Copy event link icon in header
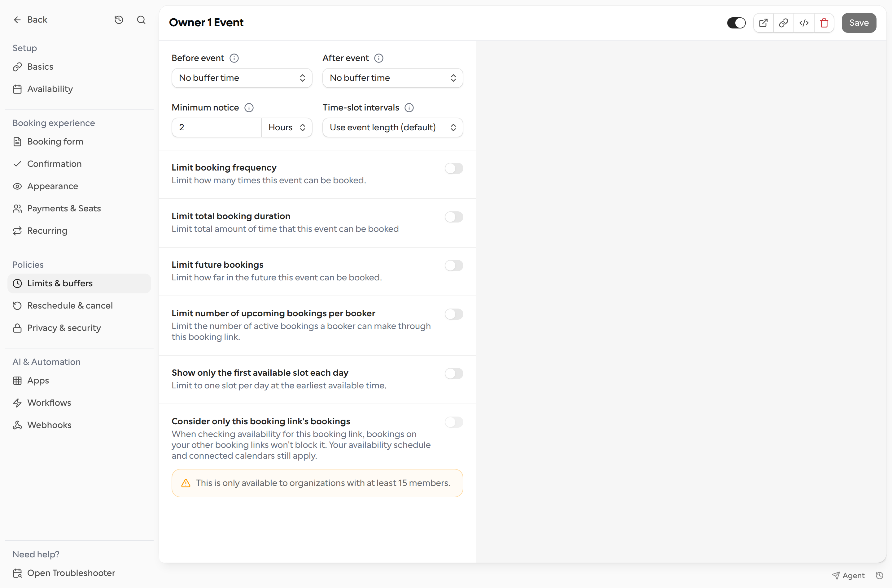This screenshot has height=588, width=892. [x=784, y=23]
